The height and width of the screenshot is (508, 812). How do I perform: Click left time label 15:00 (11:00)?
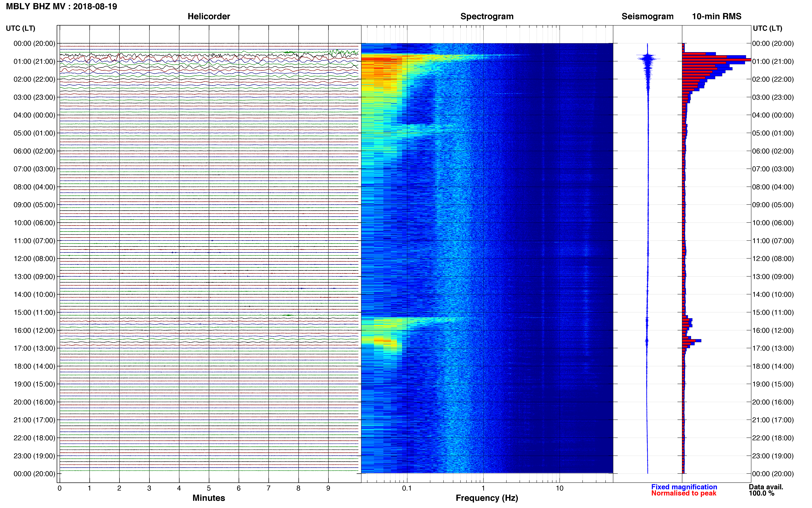34,312
